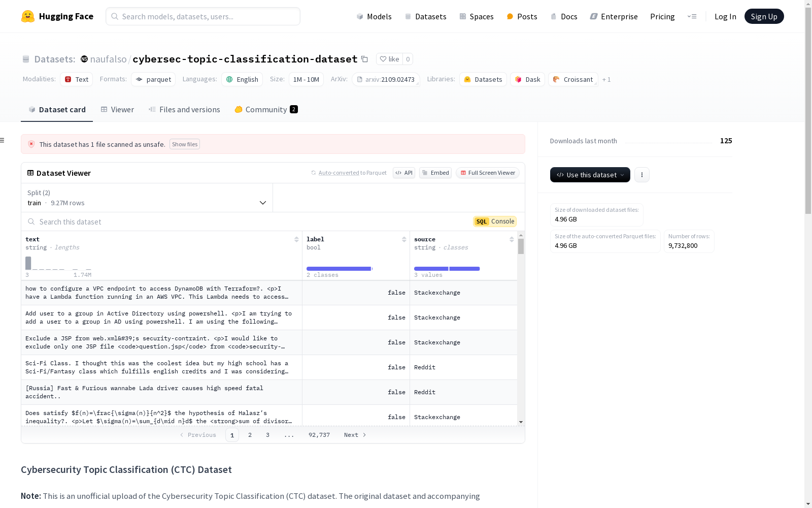Click the Text modality tag

[77, 79]
